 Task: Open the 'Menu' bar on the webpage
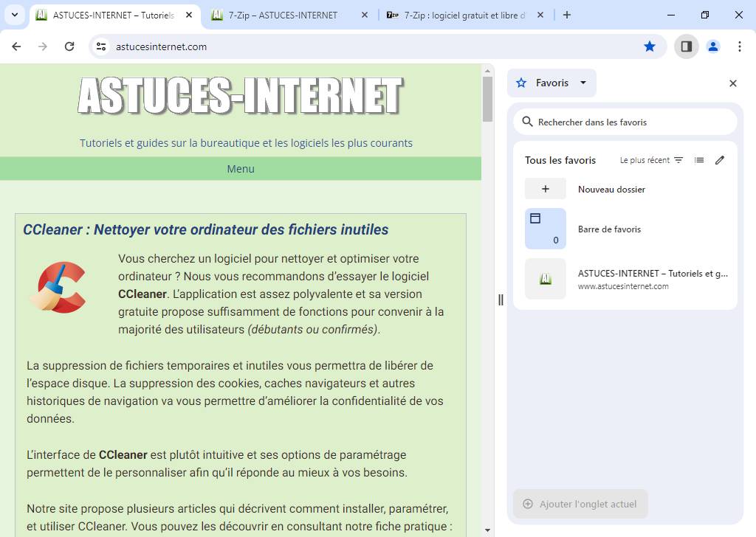(241, 169)
